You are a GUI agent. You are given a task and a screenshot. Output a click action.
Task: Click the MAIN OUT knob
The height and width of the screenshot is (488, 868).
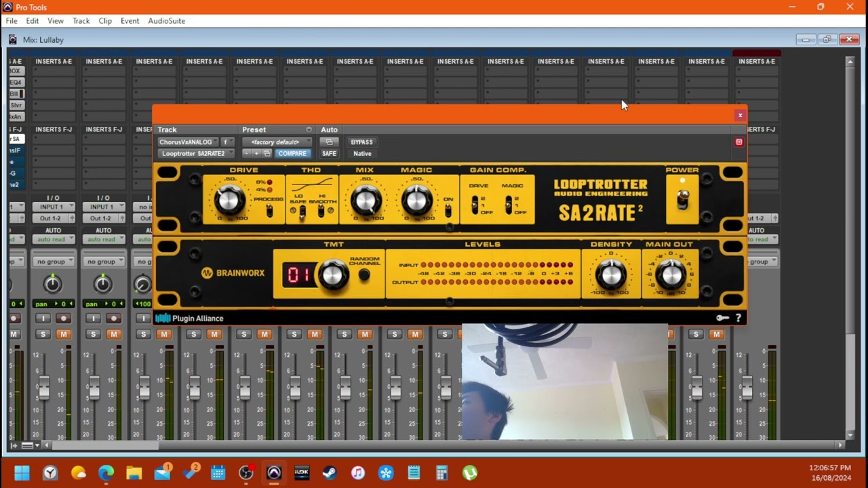[x=670, y=274]
